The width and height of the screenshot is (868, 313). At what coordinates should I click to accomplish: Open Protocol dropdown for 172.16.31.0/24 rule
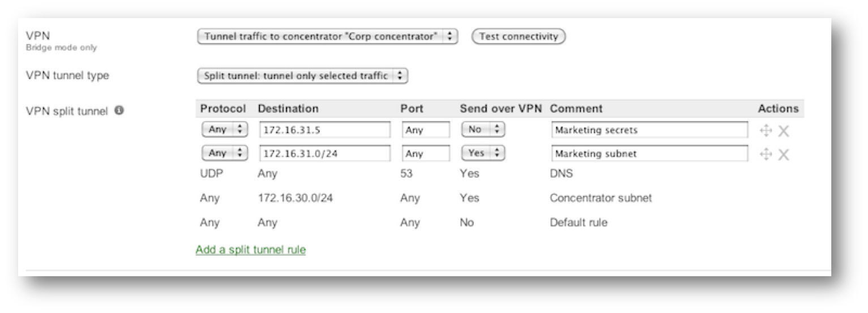pos(225,153)
